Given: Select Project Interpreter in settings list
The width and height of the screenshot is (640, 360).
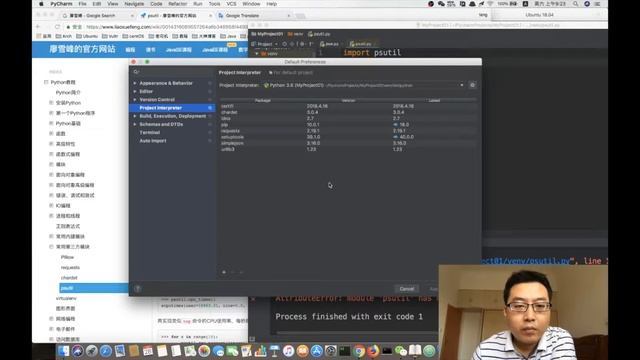Looking at the screenshot, I should [x=172, y=108].
